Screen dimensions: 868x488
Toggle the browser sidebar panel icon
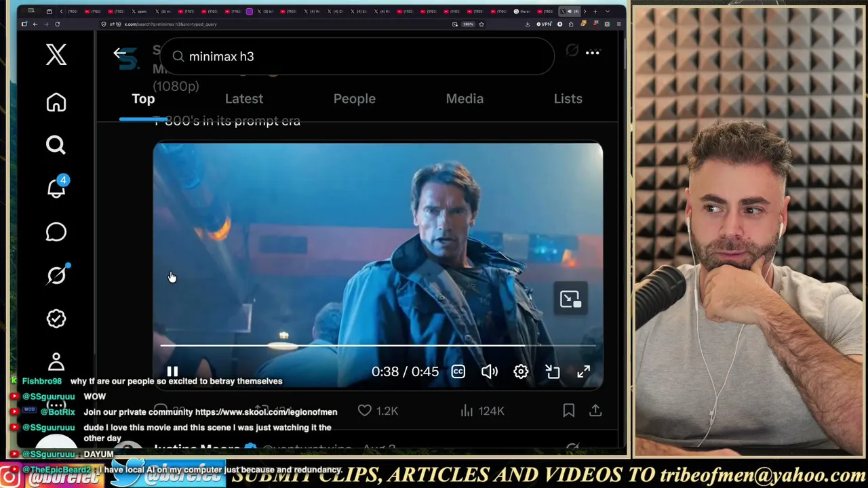[24, 24]
